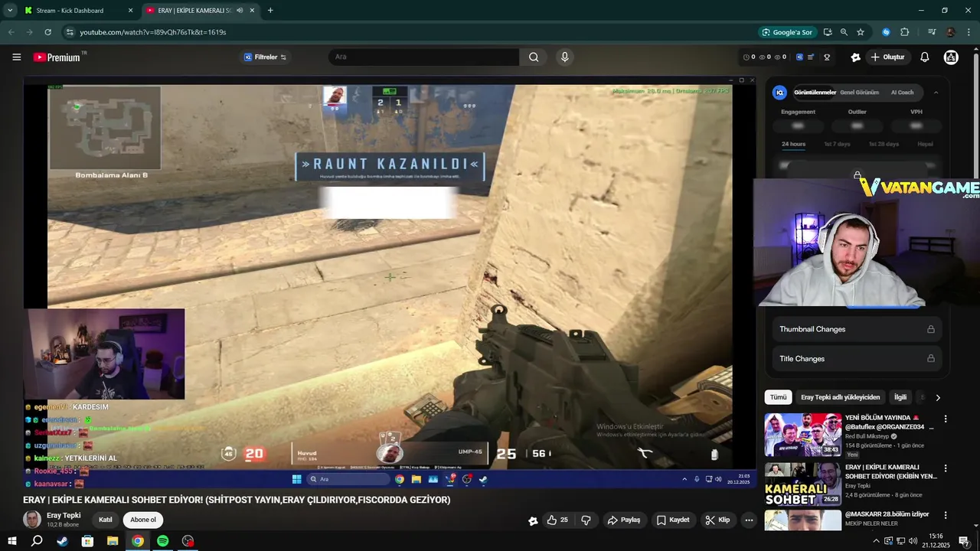Select the 24 hours range tab
Viewport: 980px width, 551px height.
pos(793,144)
